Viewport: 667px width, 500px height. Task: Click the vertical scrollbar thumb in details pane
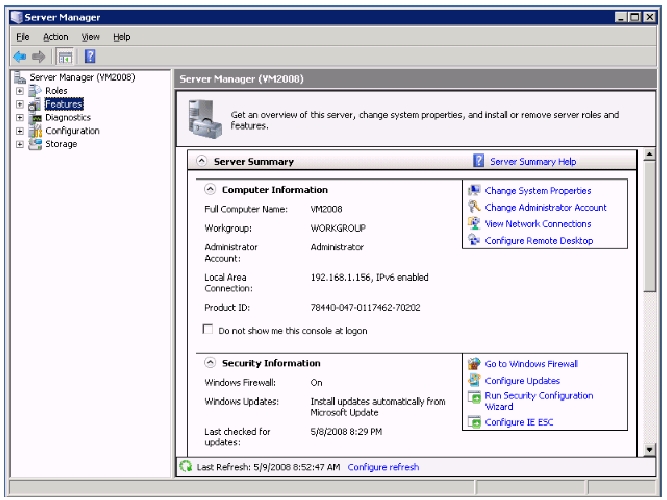click(x=649, y=226)
